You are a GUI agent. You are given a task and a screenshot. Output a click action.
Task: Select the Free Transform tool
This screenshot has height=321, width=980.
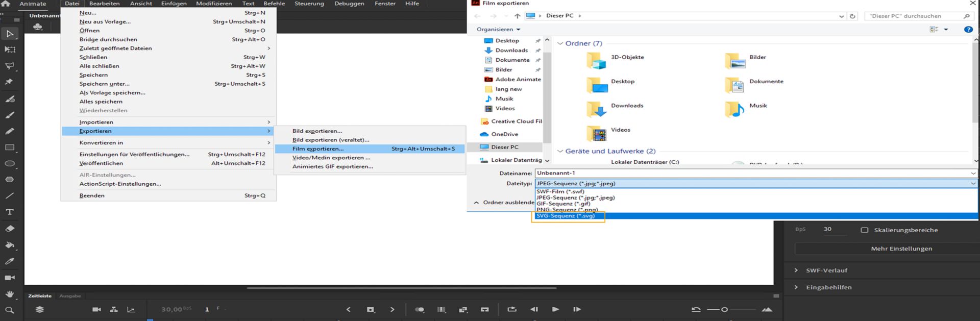pos(10,50)
